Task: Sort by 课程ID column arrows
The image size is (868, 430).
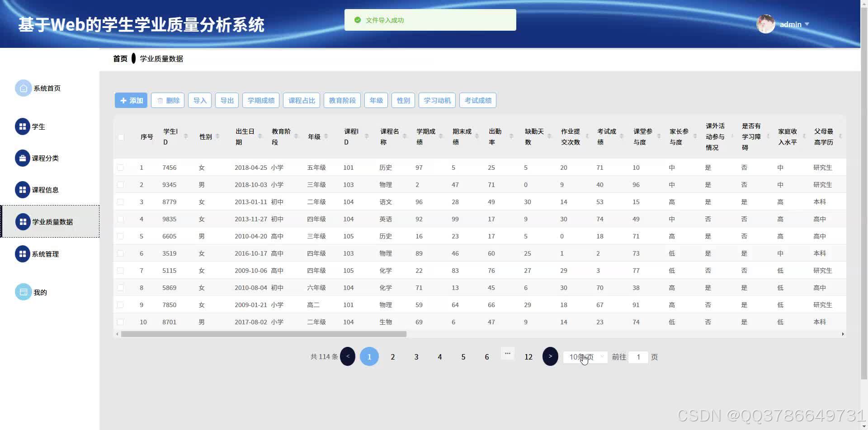Action: pos(367,136)
